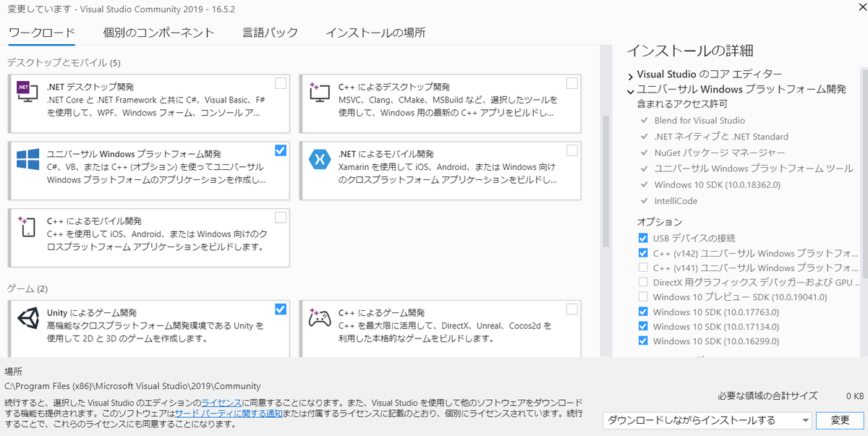Image resolution: width=868 pixels, height=436 pixels.
Task: Collapse ユニバーサル Windows プラットフォーム開発 details node
Action: click(x=631, y=90)
